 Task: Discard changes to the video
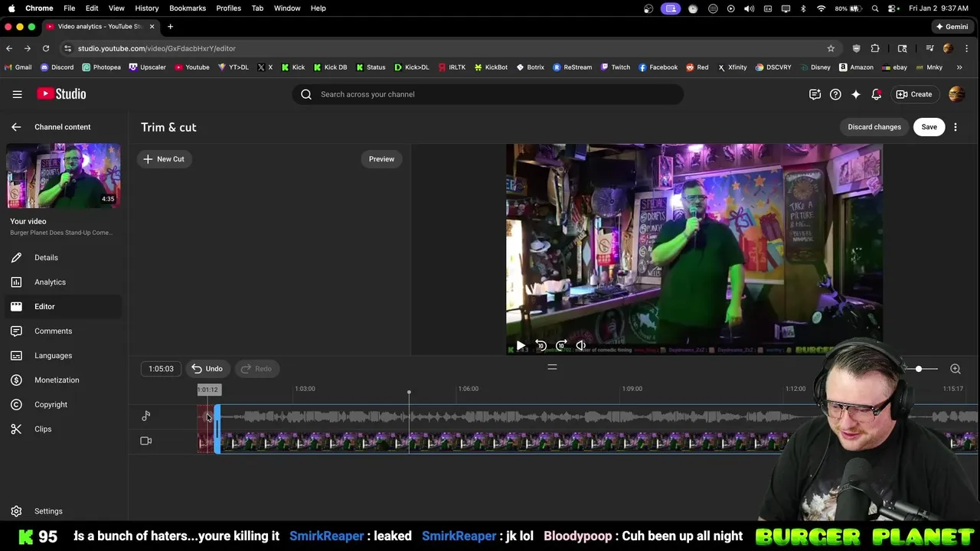click(874, 127)
